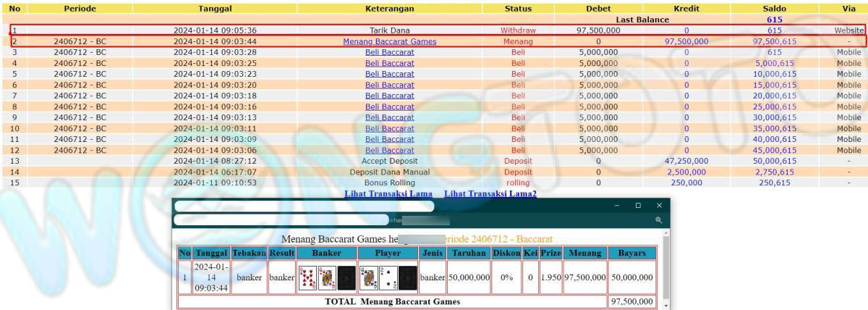Open Beli Baccarat entry at 09:03:06
This screenshot has height=310, width=868.
pyautogui.click(x=389, y=150)
